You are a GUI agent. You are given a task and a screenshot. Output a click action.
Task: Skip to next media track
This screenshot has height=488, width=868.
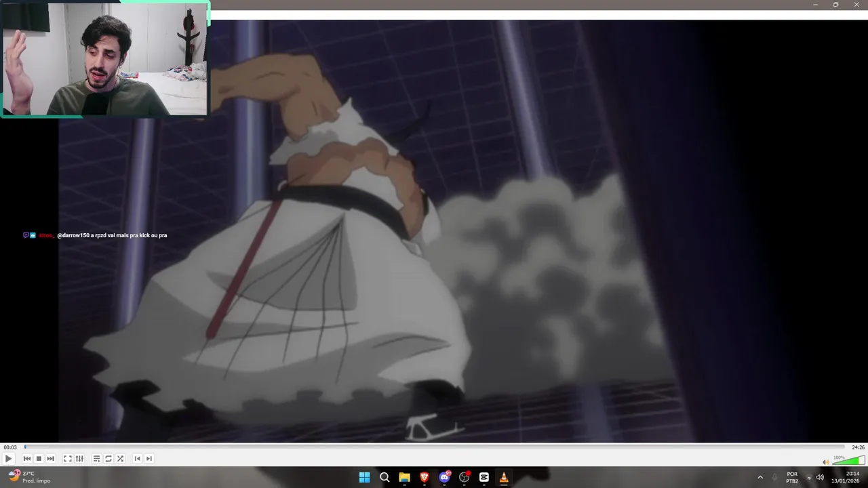50,459
